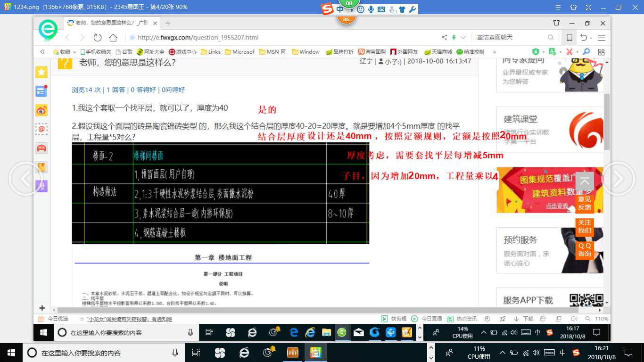Toggle Chinese/English mode on Sogou IME bar
Screen dimensions: 644x362
pos(340,9)
